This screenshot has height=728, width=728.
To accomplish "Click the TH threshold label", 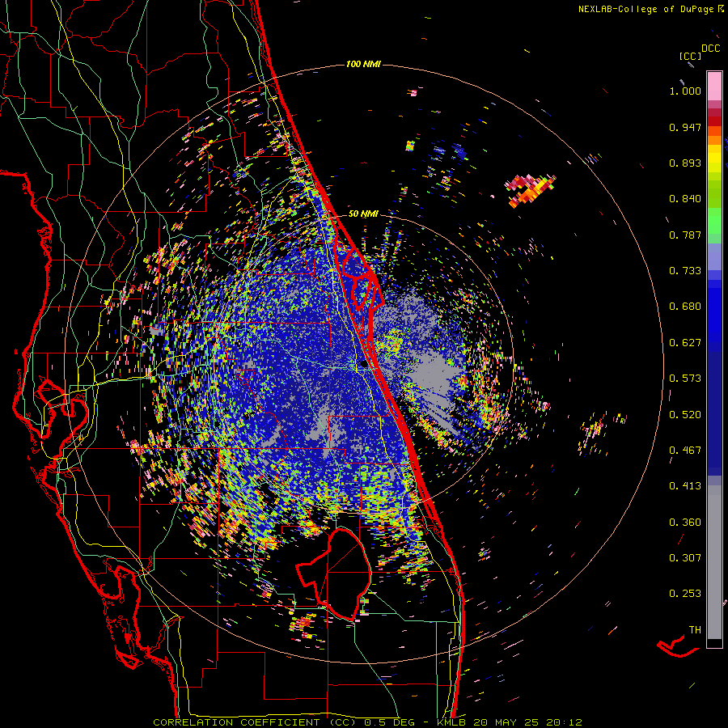I will pyautogui.click(x=695, y=630).
